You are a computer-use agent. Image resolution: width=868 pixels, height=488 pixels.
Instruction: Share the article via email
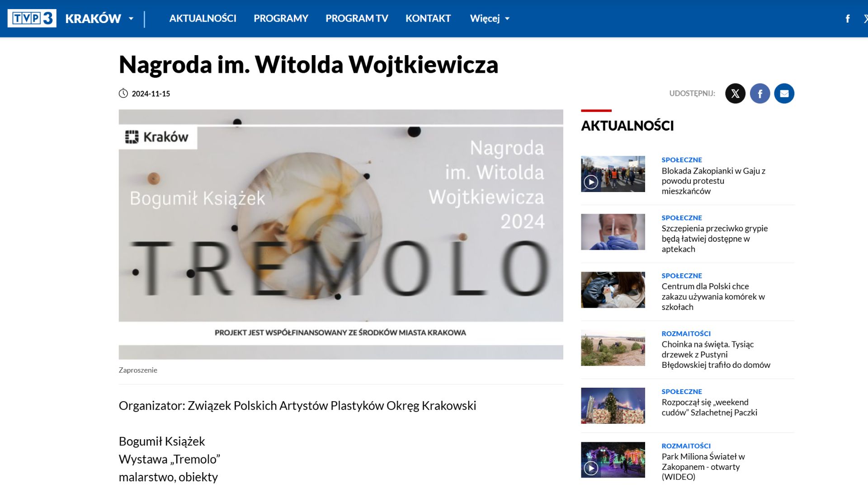coord(784,94)
